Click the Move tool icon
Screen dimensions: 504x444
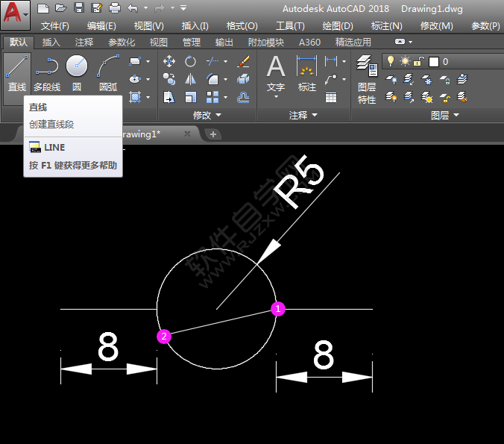click(x=169, y=61)
